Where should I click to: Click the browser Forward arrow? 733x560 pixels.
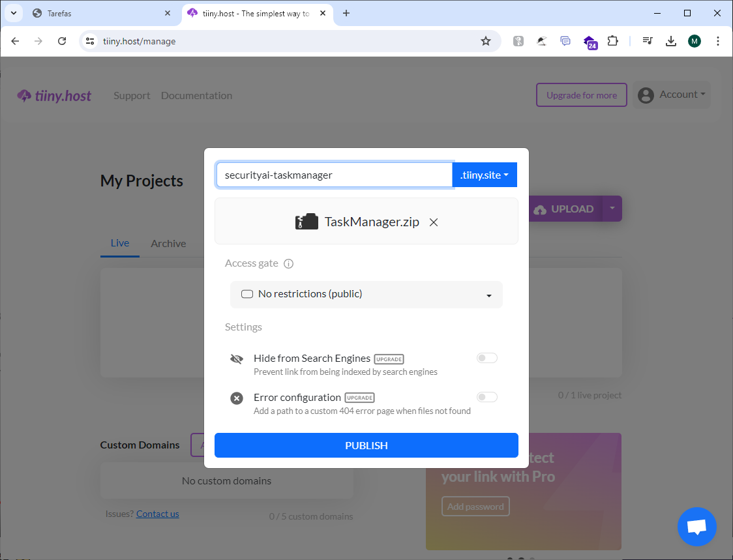[38, 41]
